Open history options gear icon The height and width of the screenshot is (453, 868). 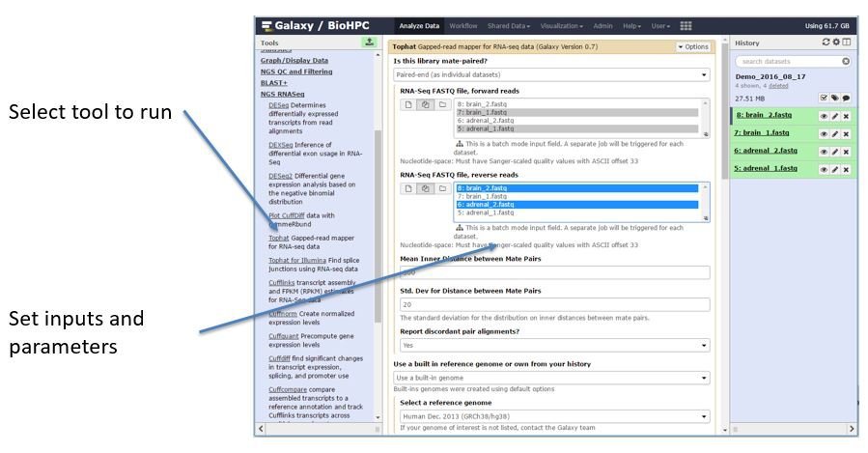point(836,42)
